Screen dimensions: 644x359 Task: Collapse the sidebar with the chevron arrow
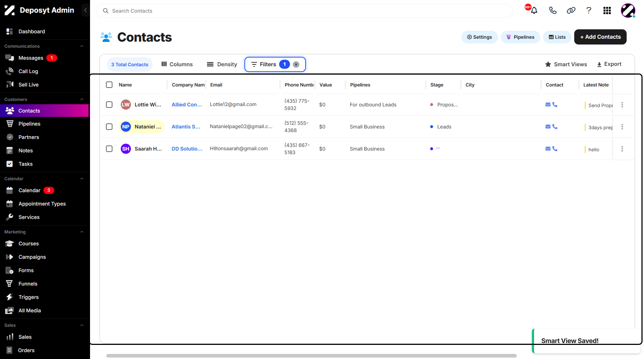coord(85,10)
